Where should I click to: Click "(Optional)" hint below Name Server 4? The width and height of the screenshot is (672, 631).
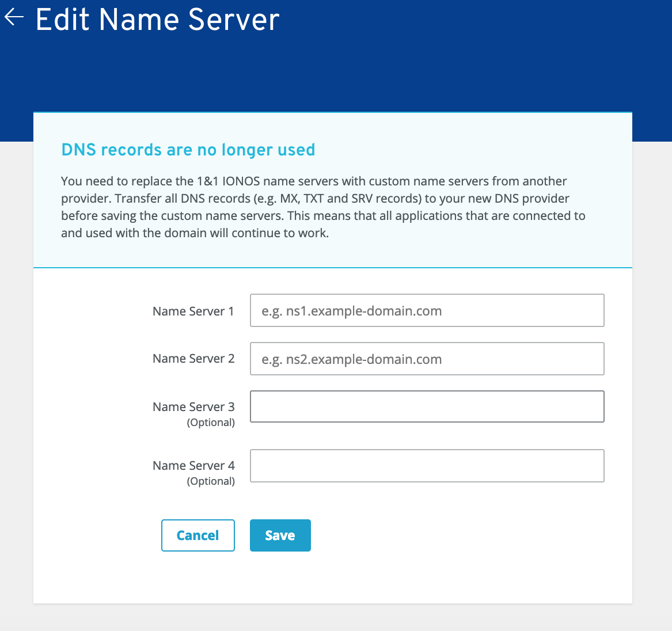211,481
